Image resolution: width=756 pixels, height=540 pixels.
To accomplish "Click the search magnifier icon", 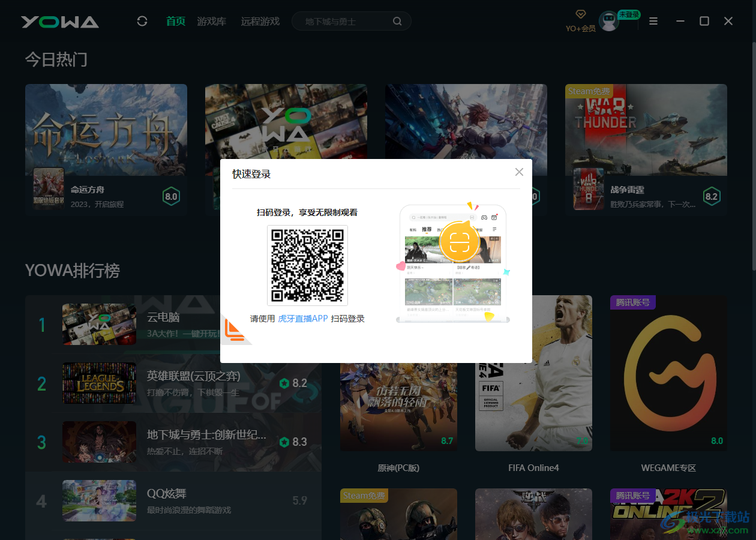I will pyautogui.click(x=397, y=22).
